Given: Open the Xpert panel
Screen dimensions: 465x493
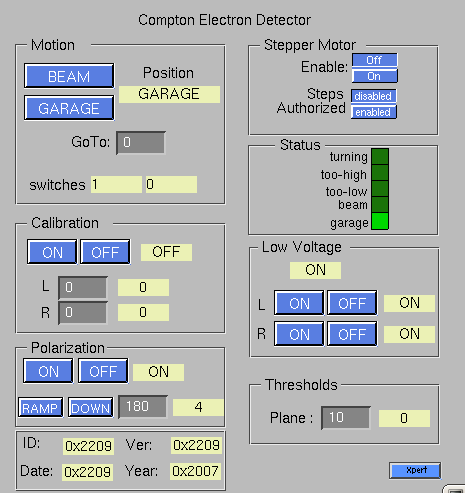Looking at the screenshot, I should point(415,470).
